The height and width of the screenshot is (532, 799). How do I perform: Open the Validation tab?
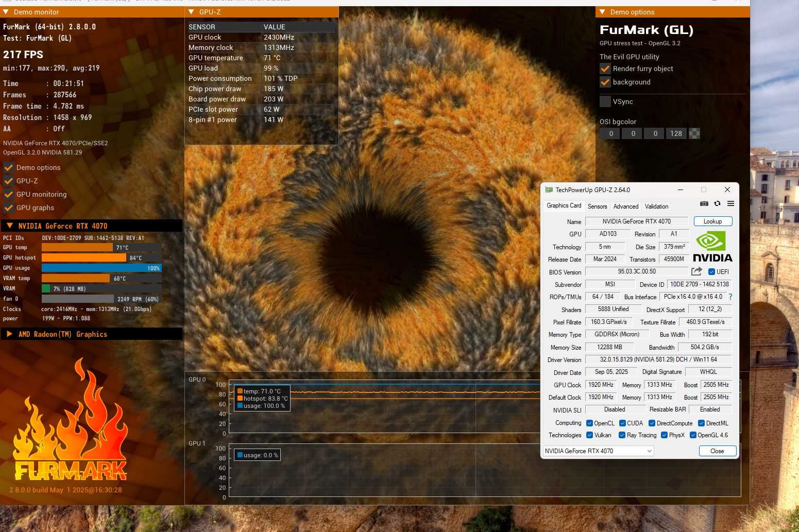[656, 207]
